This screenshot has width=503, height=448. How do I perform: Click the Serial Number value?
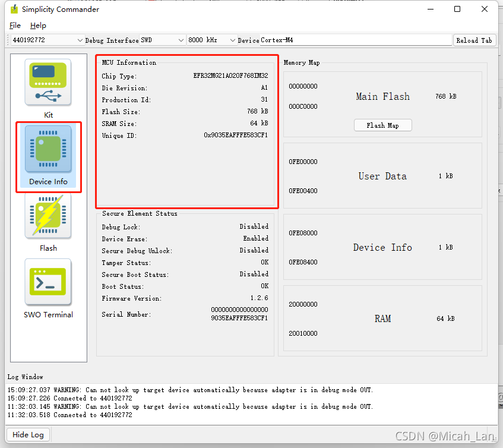pyautogui.click(x=239, y=314)
